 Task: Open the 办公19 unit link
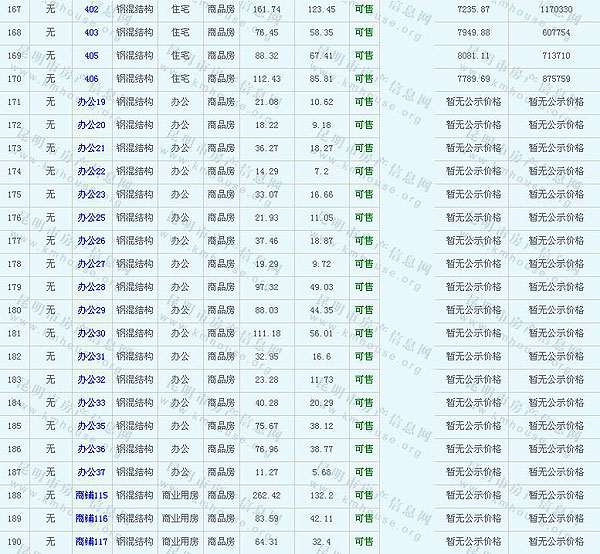(x=91, y=102)
